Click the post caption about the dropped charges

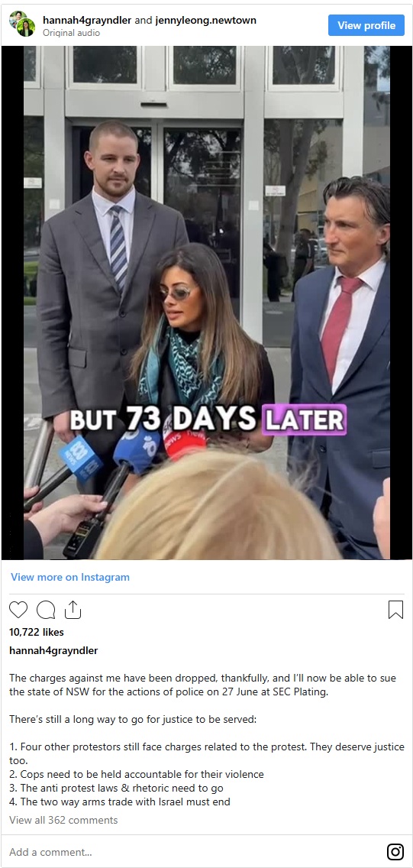[202, 685]
